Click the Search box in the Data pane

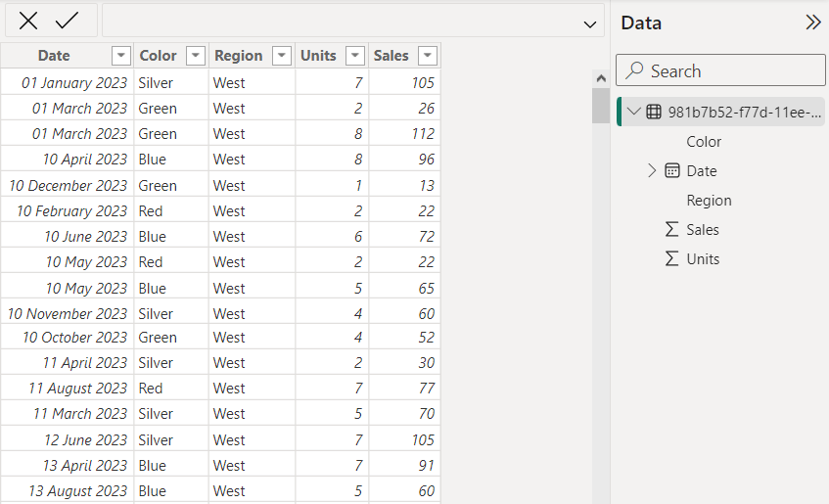click(720, 70)
